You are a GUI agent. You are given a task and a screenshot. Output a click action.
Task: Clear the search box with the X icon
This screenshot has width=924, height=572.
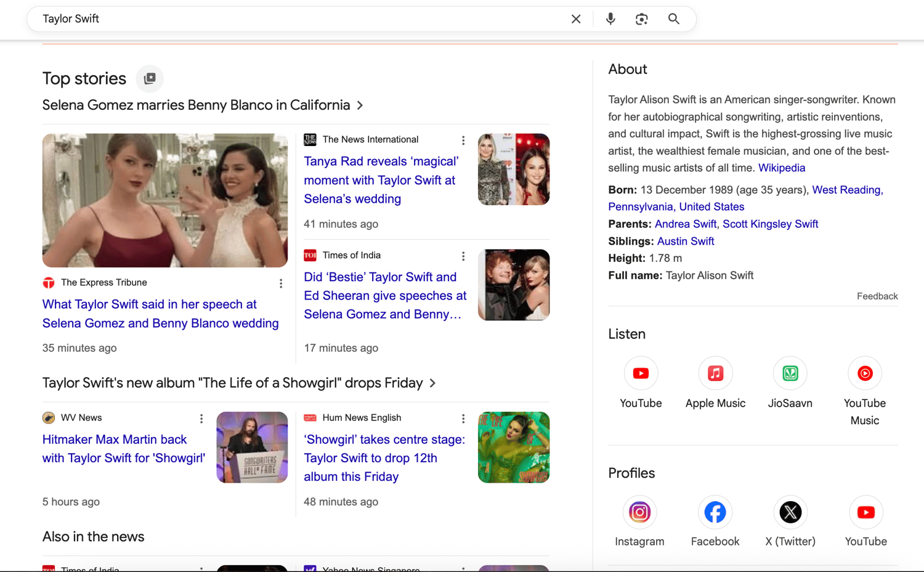[576, 19]
